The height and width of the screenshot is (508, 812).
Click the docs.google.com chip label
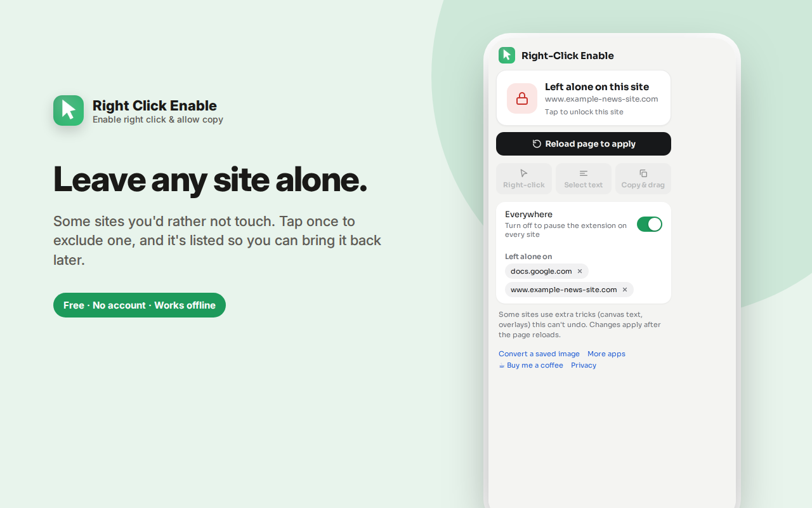tap(541, 271)
